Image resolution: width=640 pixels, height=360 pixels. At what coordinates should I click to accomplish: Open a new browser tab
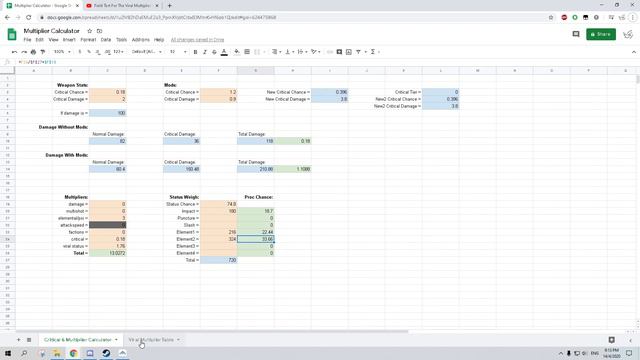pyautogui.click(x=169, y=6)
